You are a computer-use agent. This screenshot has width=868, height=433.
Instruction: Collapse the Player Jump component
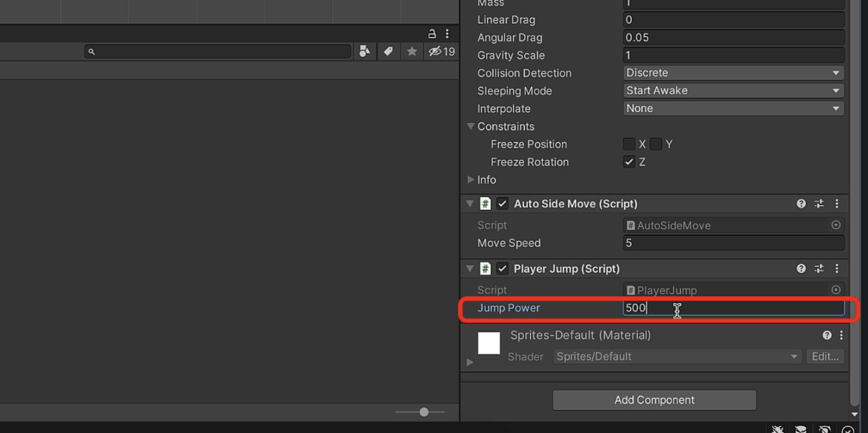(470, 269)
